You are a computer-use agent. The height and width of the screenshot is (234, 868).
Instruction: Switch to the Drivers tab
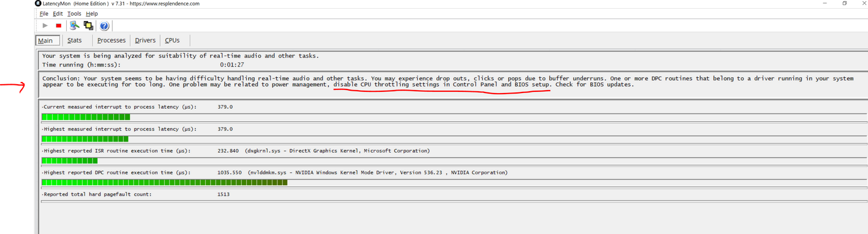145,40
